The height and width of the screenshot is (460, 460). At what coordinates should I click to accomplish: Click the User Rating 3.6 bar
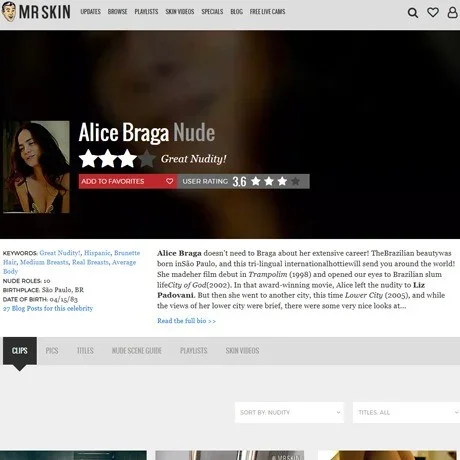244,181
